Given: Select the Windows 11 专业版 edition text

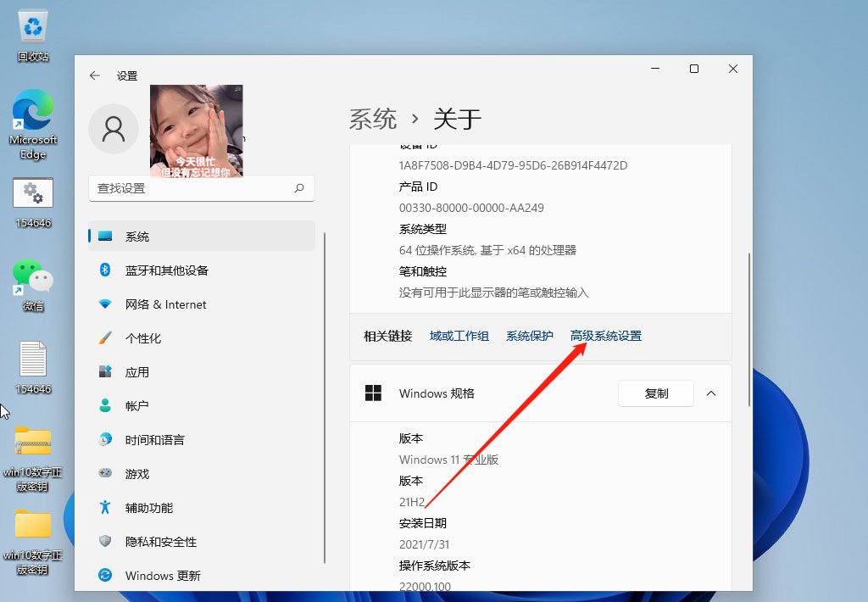Looking at the screenshot, I should coord(448,459).
